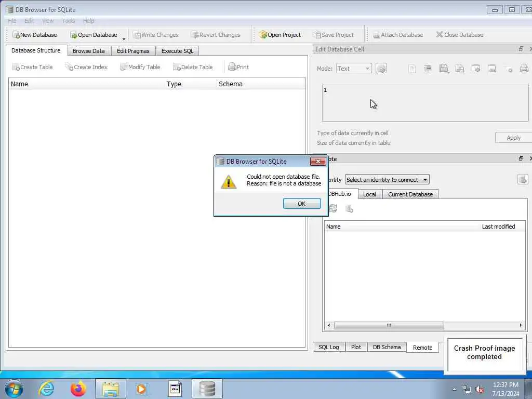Switch to the DB Schema tab
The width and height of the screenshot is (532, 399).
pos(387,347)
